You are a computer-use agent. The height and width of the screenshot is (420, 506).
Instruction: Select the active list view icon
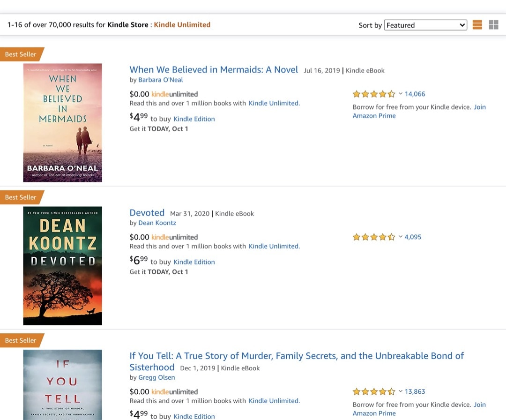477,24
